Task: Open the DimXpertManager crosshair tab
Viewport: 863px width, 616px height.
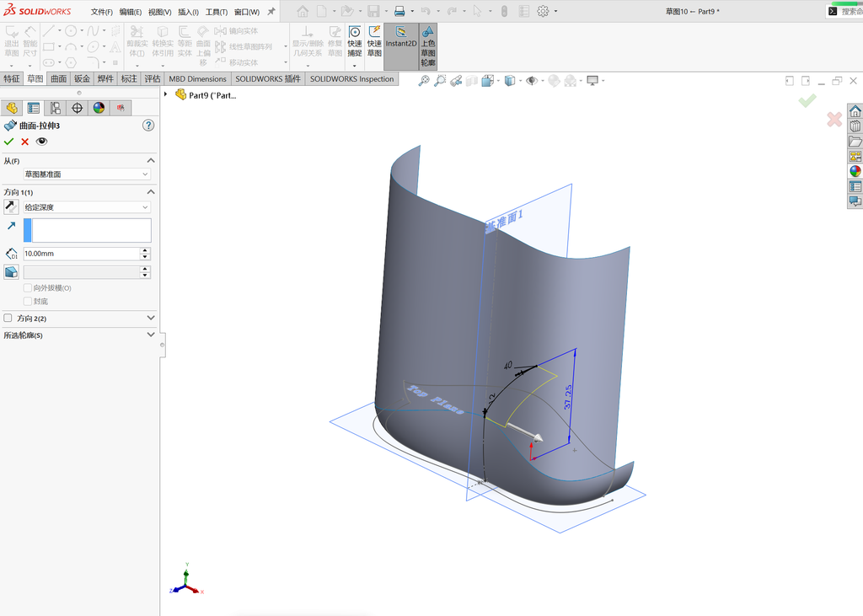Action: click(x=77, y=108)
